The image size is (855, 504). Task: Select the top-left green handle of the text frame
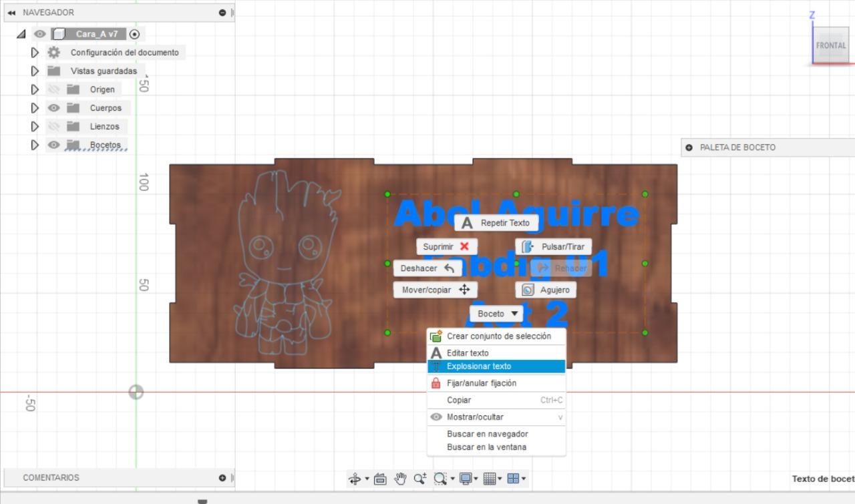click(387, 194)
